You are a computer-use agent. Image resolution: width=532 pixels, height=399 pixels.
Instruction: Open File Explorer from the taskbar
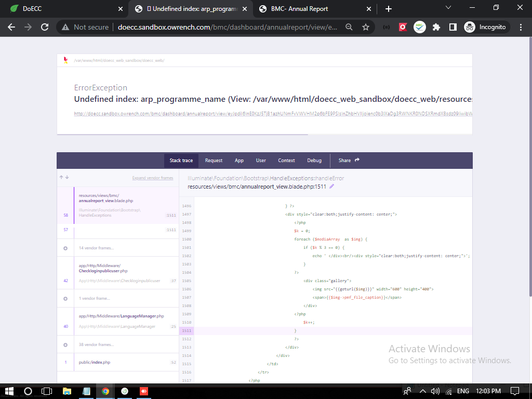pos(66,391)
